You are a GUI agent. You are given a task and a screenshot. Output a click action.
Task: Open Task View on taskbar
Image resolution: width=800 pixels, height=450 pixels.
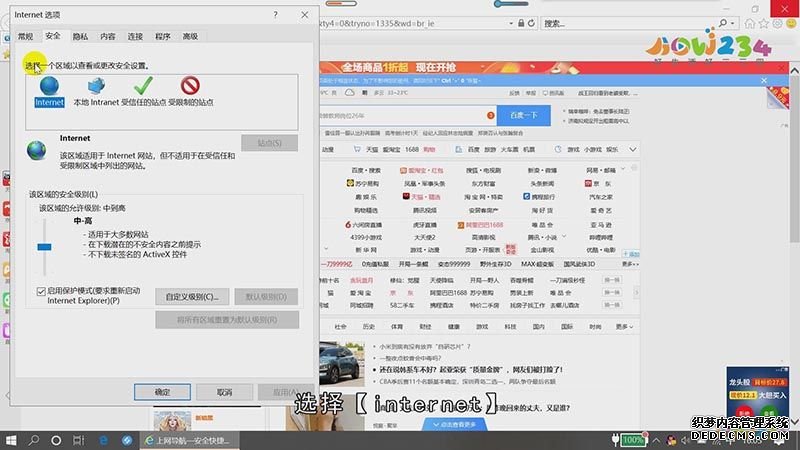pos(79,440)
